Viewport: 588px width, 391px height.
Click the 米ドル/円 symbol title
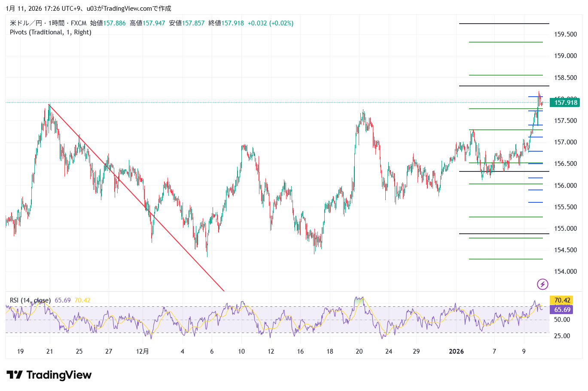pos(26,23)
